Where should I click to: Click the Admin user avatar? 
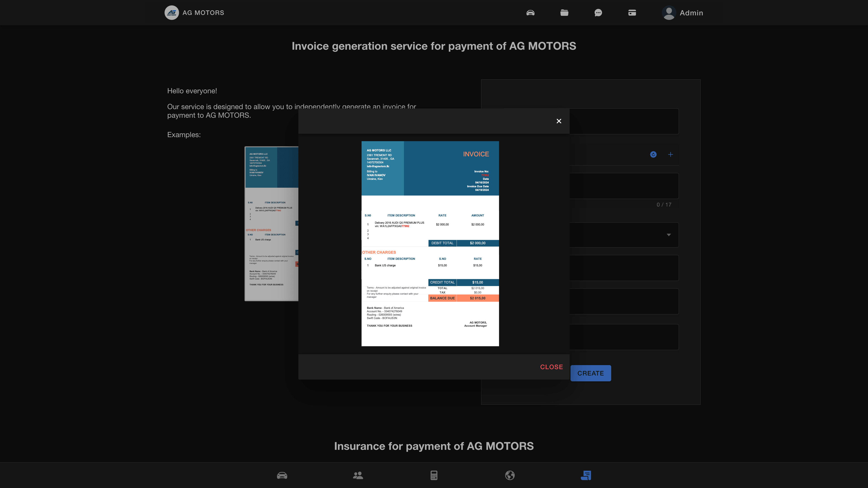669,13
